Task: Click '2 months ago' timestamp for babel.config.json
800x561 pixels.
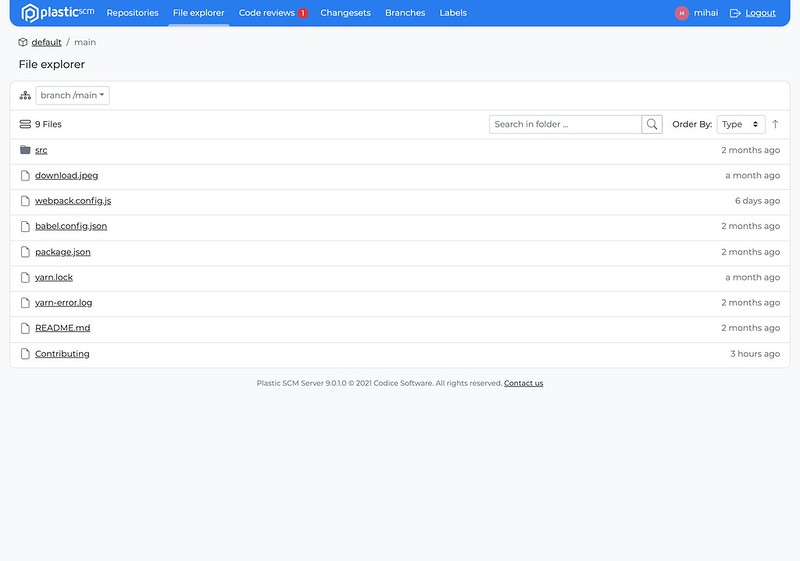Action: point(751,226)
